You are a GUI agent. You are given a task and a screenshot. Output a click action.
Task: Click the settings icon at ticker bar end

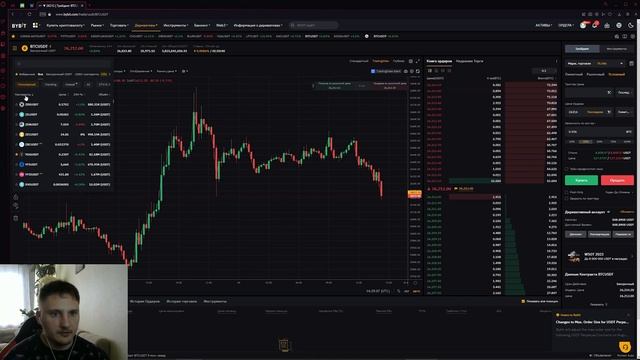[x=633, y=36]
